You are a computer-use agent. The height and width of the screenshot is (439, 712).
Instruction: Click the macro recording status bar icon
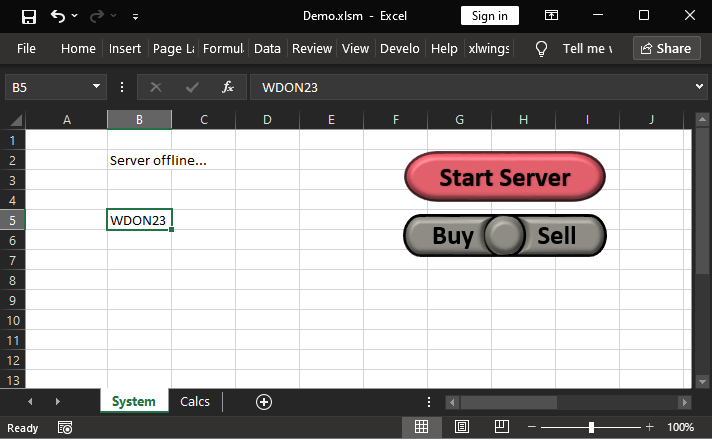coord(65,427)
